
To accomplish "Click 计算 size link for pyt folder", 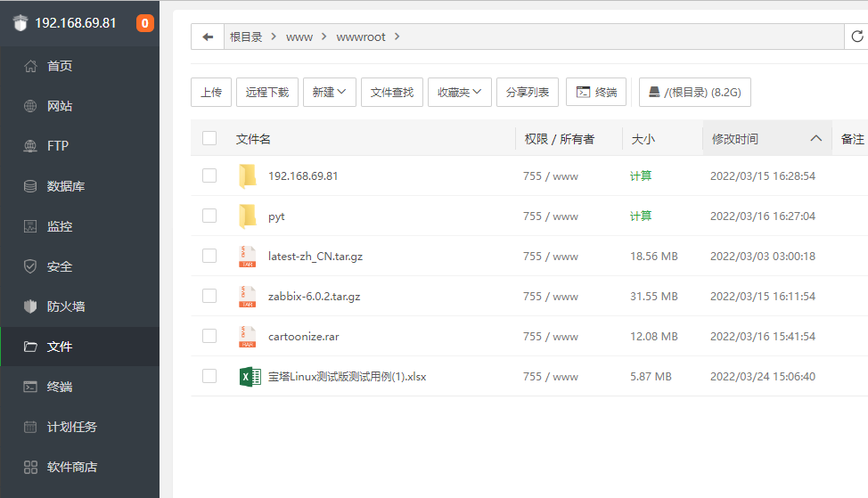I will pyautogui.click(x=641, y=216).
